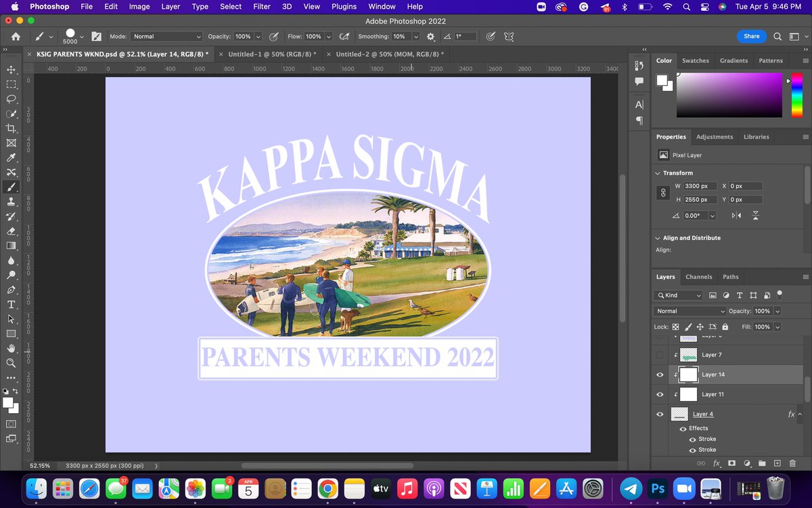Select the Hand tool
The width and height of the screenshot is (812, 508).
[11, 348]
